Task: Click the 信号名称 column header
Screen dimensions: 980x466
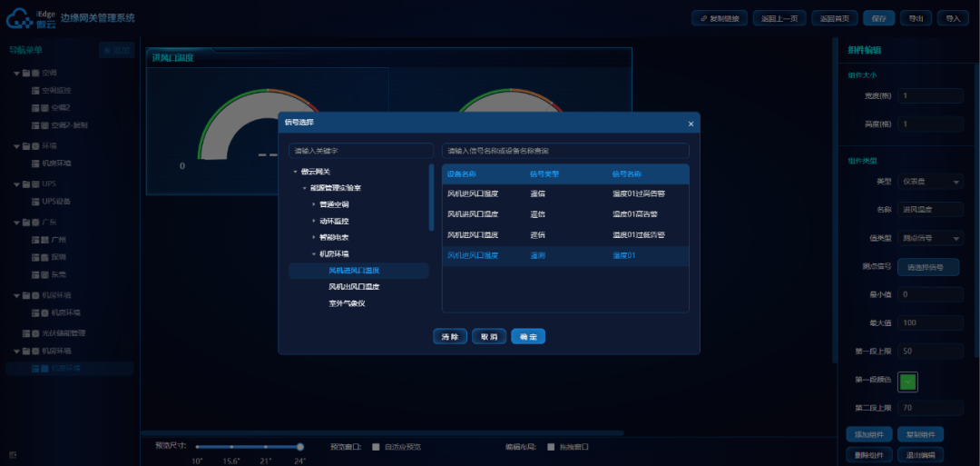Action: (627, 174)
